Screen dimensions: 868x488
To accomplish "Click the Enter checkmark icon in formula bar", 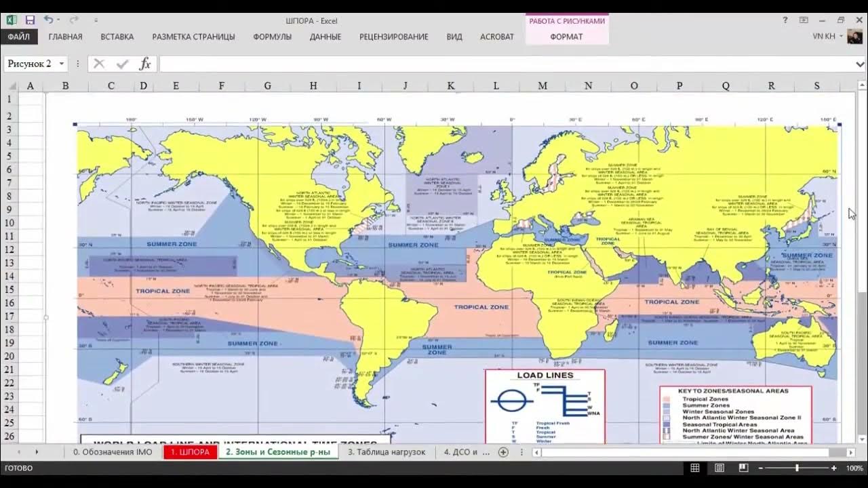I will click(122, 64).
